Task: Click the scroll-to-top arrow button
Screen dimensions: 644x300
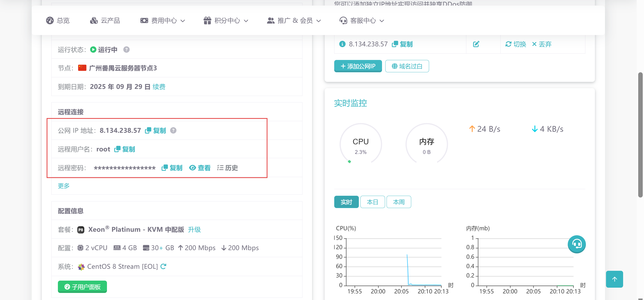Action: [x=614, y=279]
